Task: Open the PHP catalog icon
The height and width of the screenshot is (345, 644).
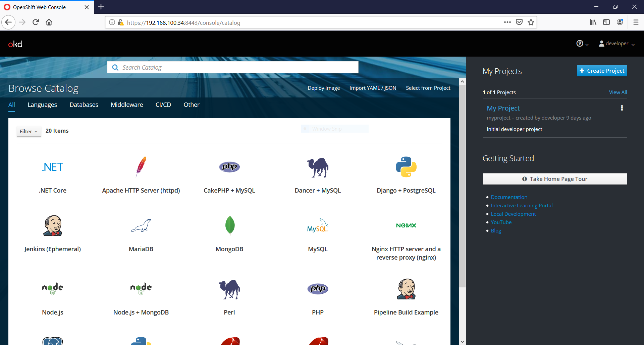Action: (x=318, y=289)
